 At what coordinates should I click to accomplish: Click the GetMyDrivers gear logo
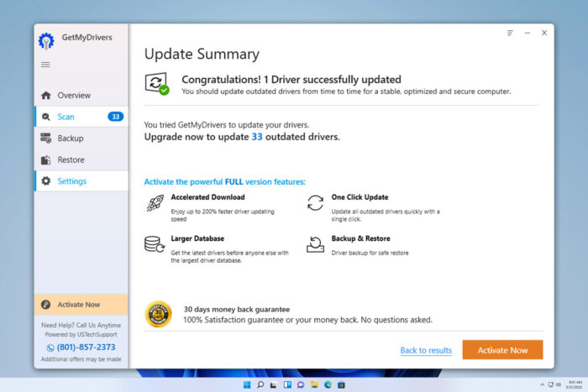click(47, 41)
